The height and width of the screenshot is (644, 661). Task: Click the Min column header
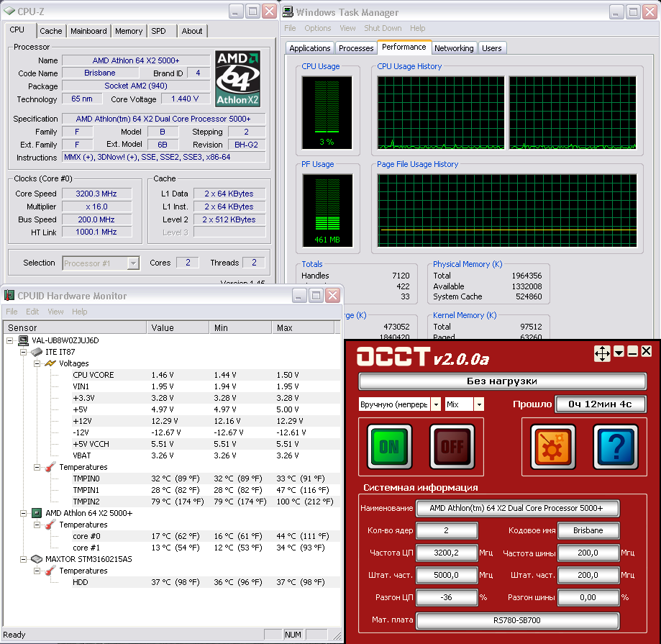240,327
